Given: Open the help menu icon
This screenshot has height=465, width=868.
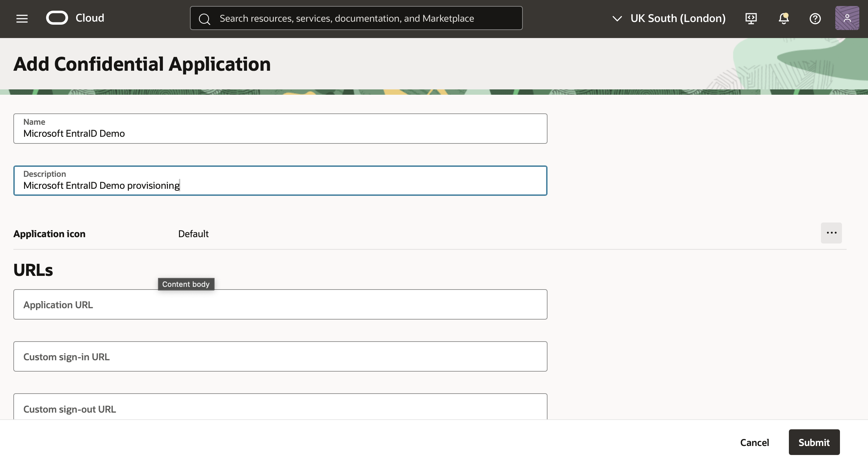Looking at the screenshot, I should [x=815, y=18].
